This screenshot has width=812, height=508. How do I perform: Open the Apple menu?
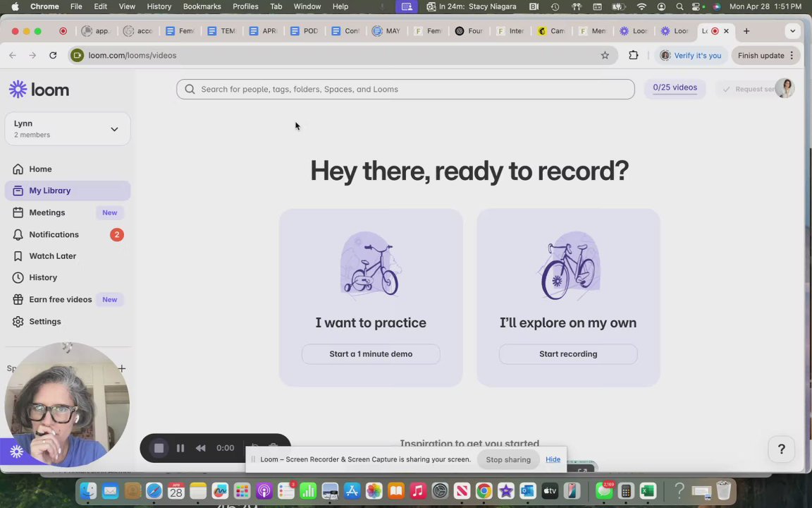15,7
